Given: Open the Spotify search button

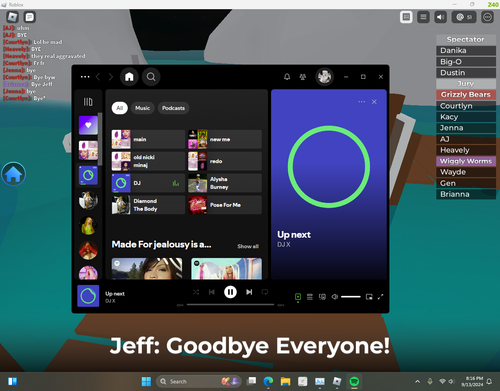Looking at the screenshot, I should tap(151, 77).
